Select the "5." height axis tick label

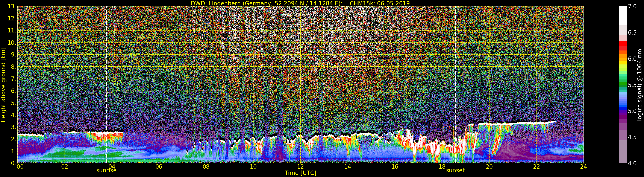coord(13,103)
